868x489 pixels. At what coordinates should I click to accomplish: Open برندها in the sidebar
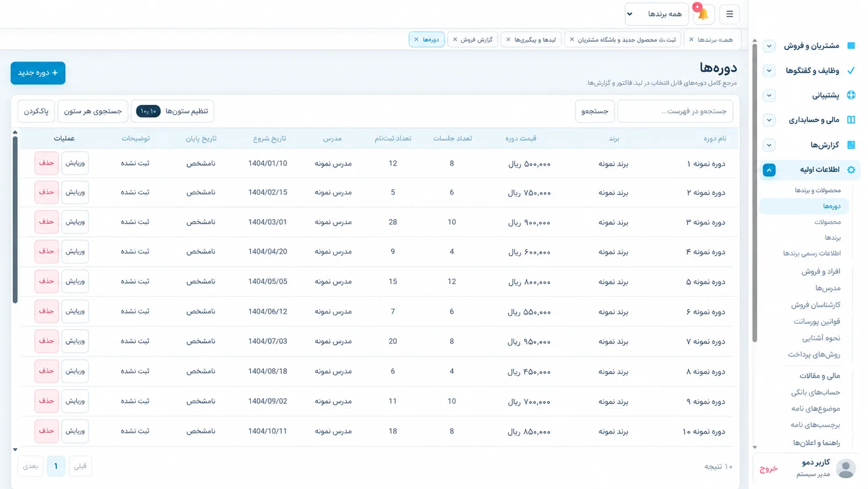tap(833, 238)
